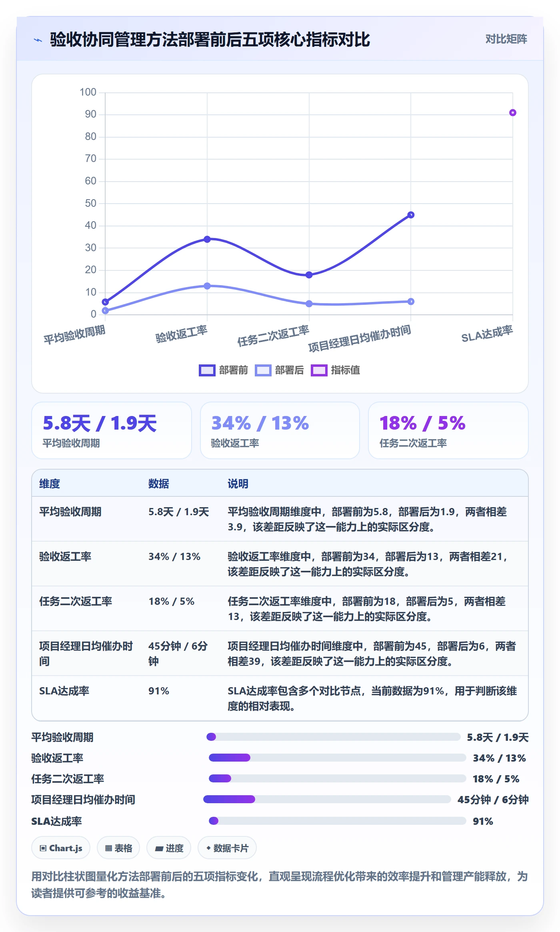Viewport: 560px width, 932px height.
Task: Click the 部署前 point for 任务二次返工率
Action: click(309, 275)
